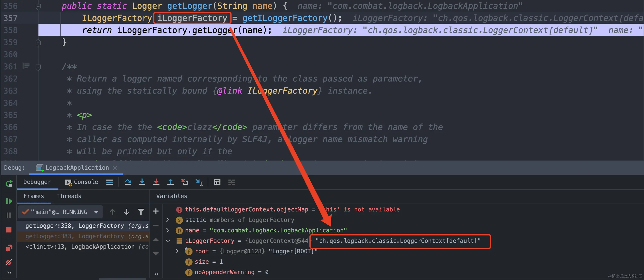This screenshot has width=644, height=280.
Task: Force step into (red arrow)
Action: click(x=156, y=182)
